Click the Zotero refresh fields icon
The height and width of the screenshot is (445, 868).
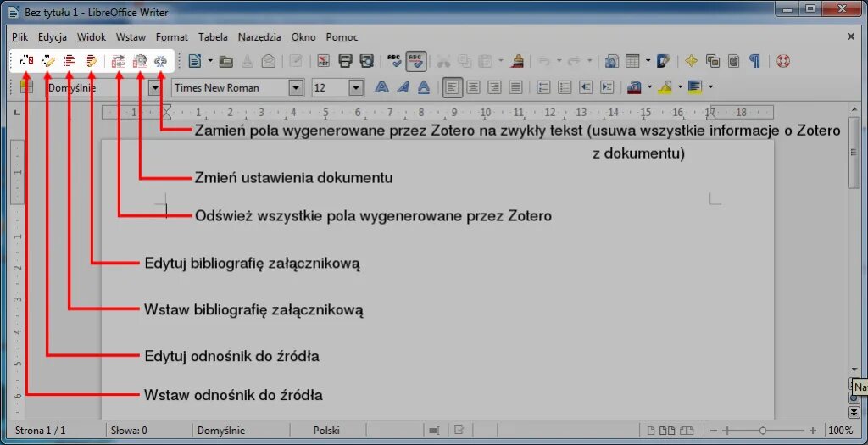[x=119, y=61]
